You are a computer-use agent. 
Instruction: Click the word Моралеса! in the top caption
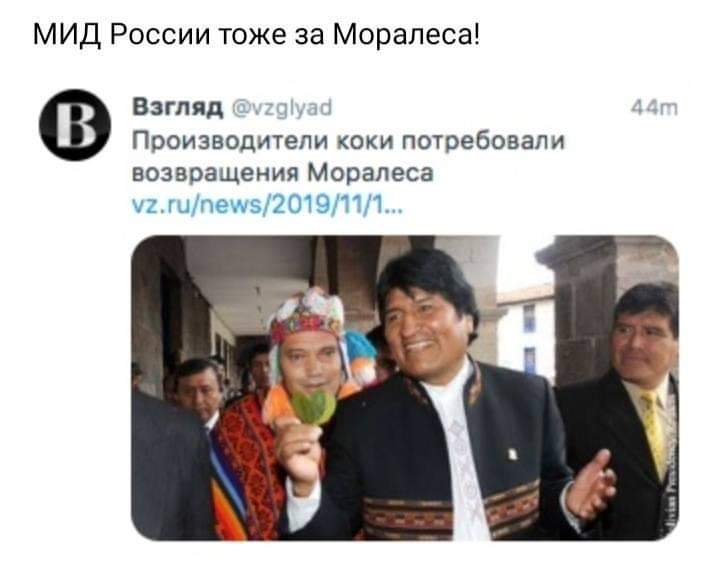[x=407, y=34]
